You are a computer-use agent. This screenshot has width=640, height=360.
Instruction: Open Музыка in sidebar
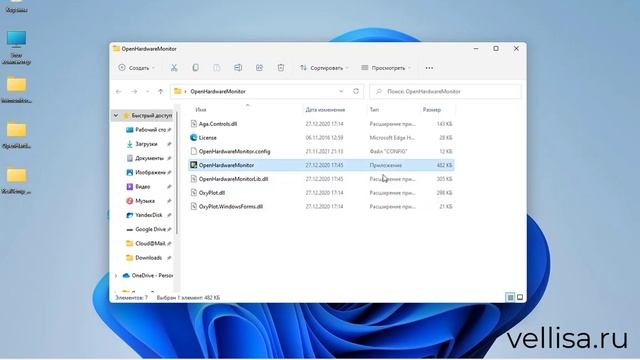[x=149, y=201]
